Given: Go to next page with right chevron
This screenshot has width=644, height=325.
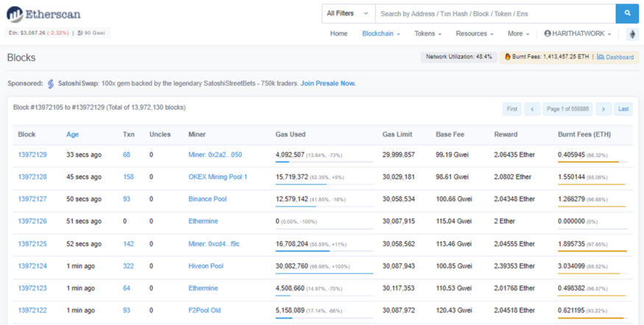Looking at the screenshot, I should [604, 109].
